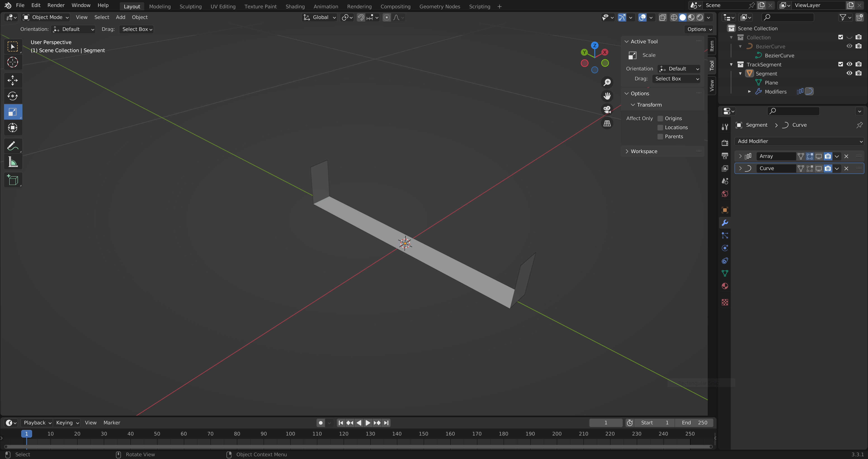Open the Keying popover in timeline
The height and width of the screenshot is (459, 868).
pos(67,423)
